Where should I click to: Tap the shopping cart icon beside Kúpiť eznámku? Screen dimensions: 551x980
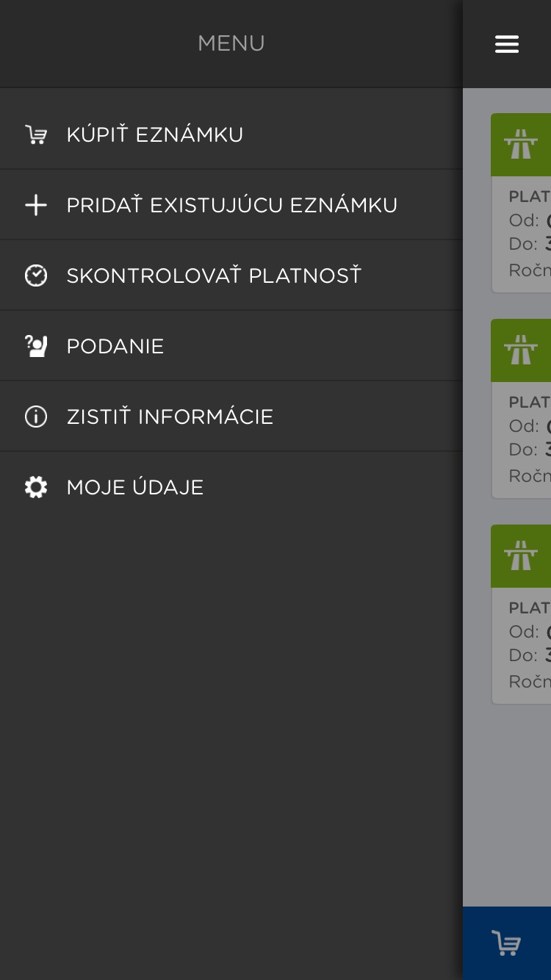pyautogui.click(x=36, y=135)
